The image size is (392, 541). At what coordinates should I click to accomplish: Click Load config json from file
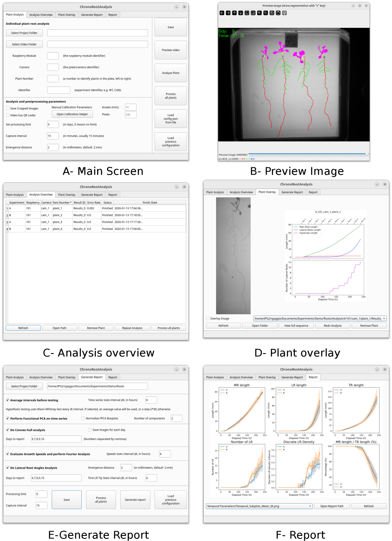pos(171,119)
